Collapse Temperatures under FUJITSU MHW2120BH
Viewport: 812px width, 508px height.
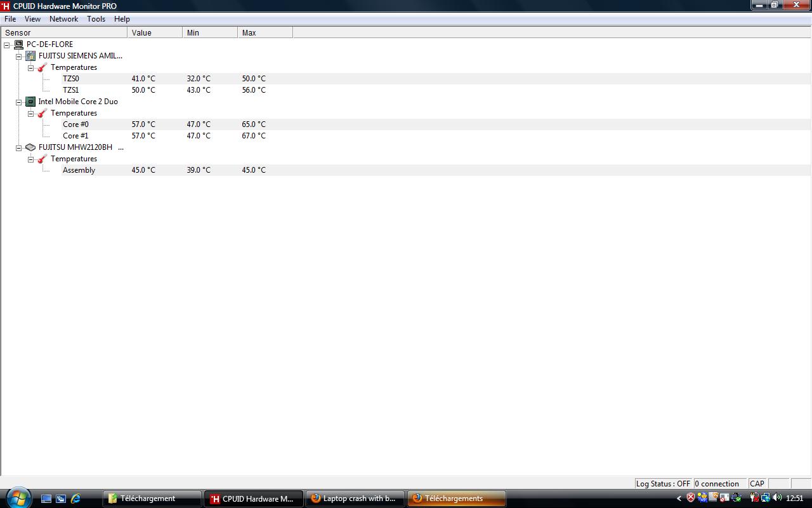pyautogui.click(x=30, y=159)
